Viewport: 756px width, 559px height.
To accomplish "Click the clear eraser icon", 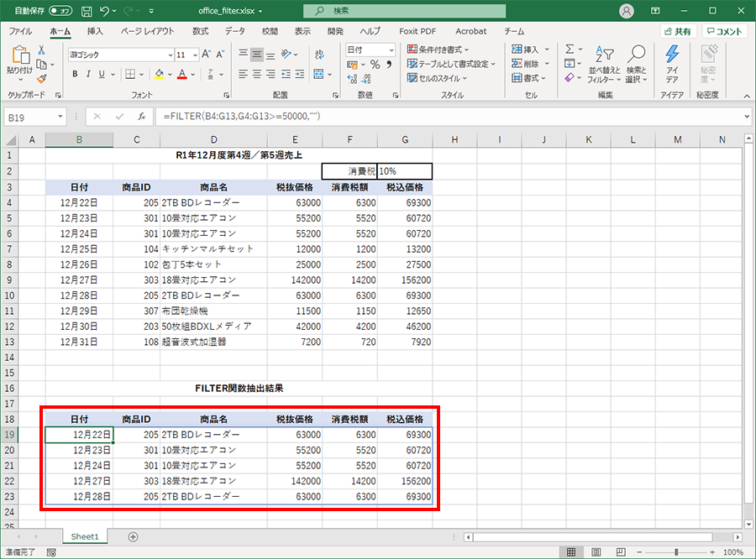I will pyautogui.click(x=570, y=78).
